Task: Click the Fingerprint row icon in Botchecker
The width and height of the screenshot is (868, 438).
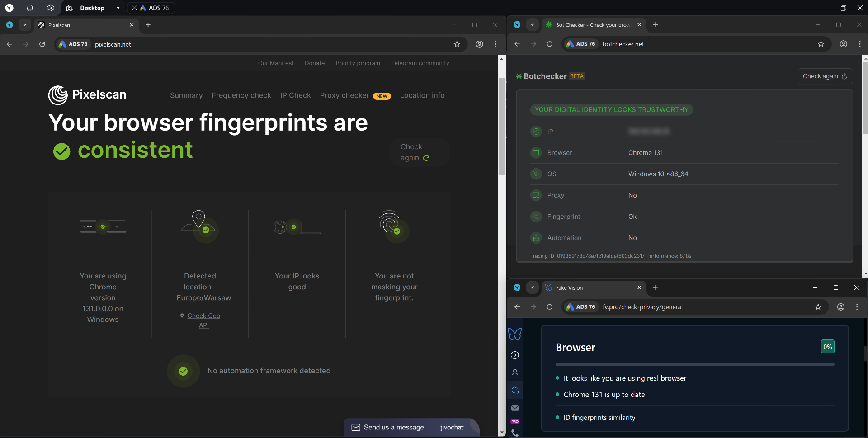Action: pyautogui.click(x=536, y=217)
